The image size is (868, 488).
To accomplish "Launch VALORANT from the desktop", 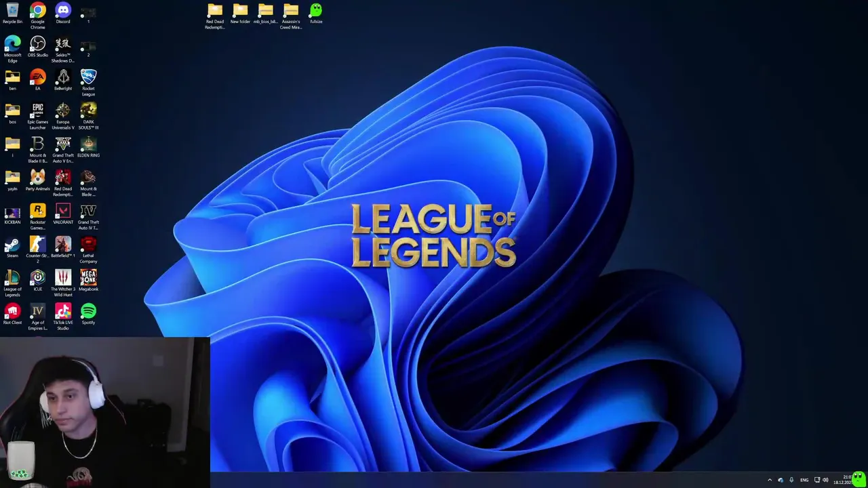I will [63, 214].
